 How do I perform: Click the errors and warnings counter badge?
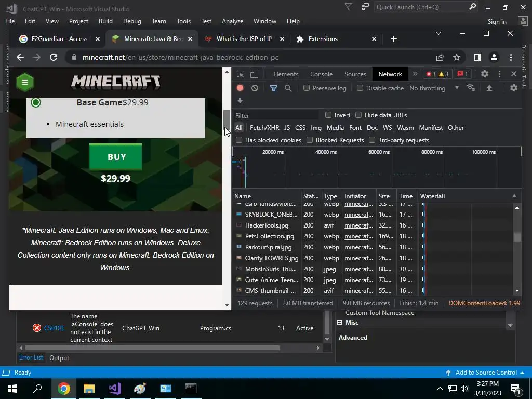[437, 74]
